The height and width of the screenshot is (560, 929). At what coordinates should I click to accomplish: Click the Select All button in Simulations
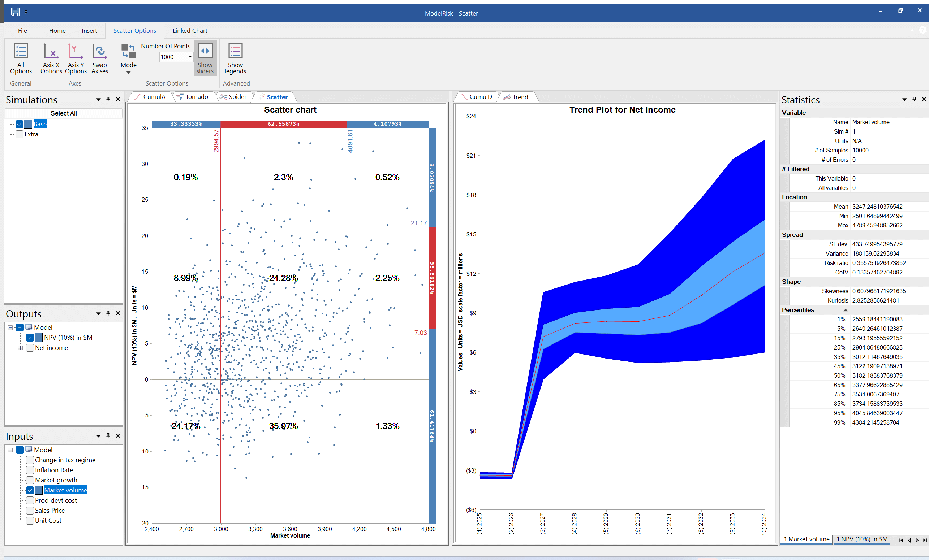[x=63, y=113]
